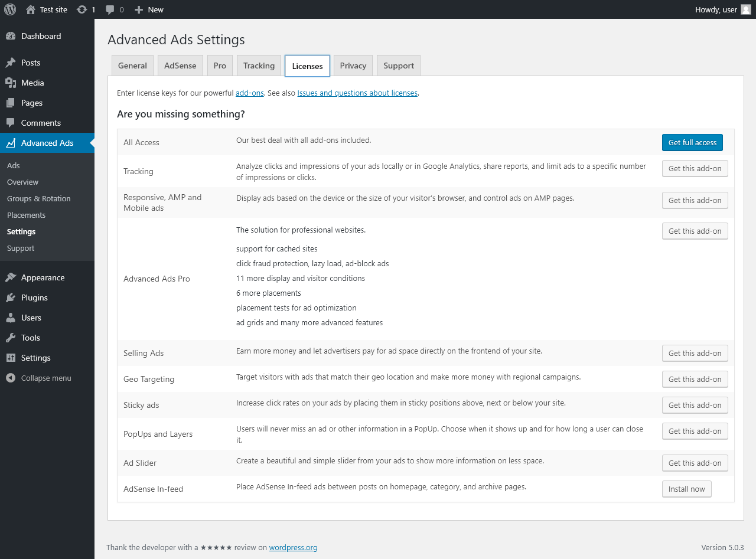Select the Licenses tab
The width and height of the screenshot is (756, 559).
pos(307,66)
